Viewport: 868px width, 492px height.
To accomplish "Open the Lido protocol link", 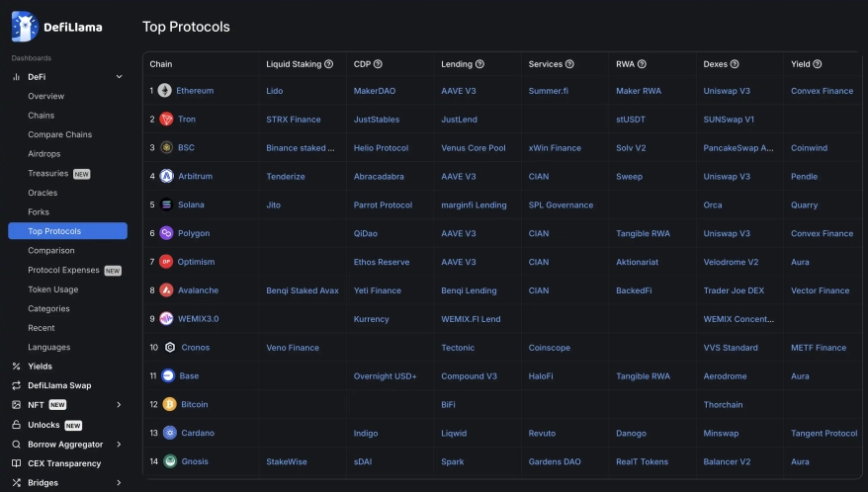I will coord(274,91).
